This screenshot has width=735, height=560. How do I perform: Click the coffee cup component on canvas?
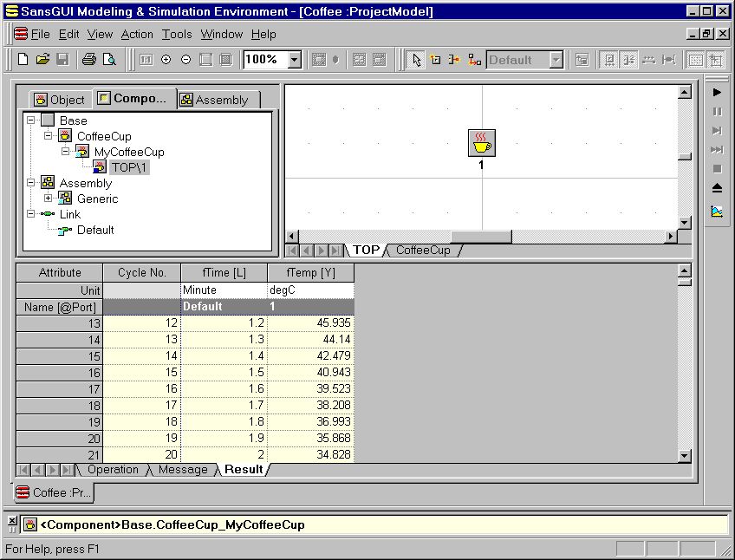tap(481, 143)
